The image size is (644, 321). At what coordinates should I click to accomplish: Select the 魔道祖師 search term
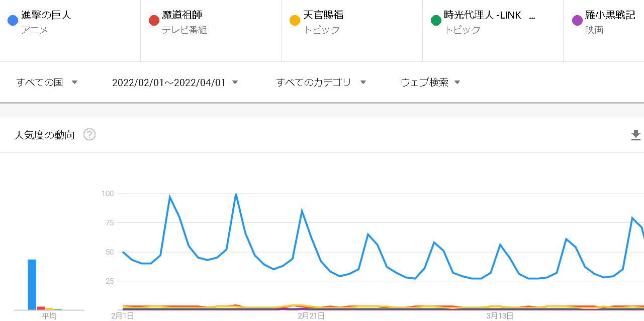[x=182, y=15]
